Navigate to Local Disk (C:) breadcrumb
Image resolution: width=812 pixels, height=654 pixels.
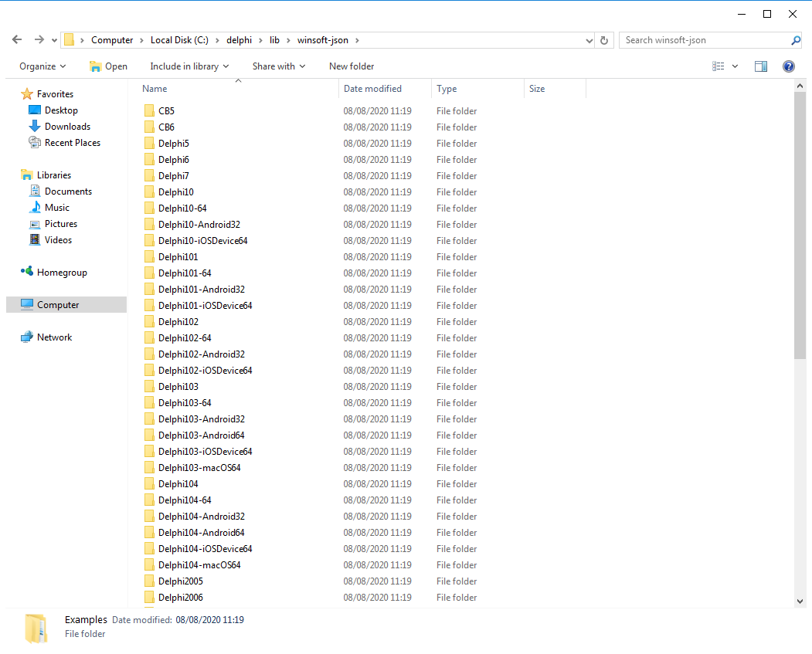click(x=179, y=40)
